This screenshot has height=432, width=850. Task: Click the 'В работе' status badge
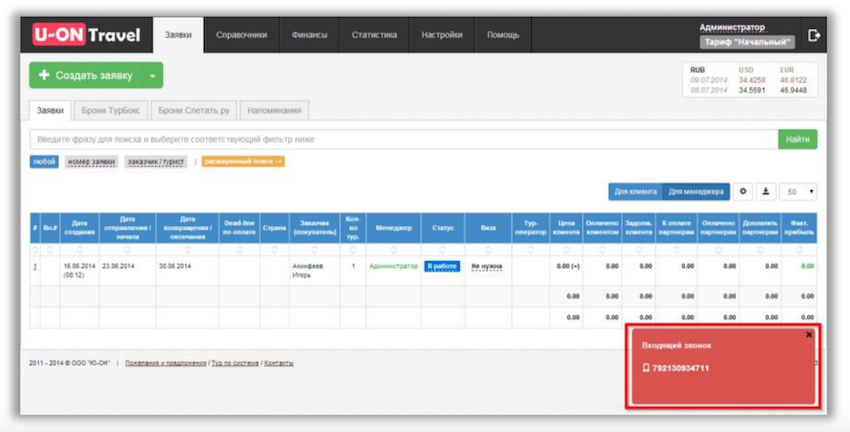pyautogui.click(x=442, y=266)
